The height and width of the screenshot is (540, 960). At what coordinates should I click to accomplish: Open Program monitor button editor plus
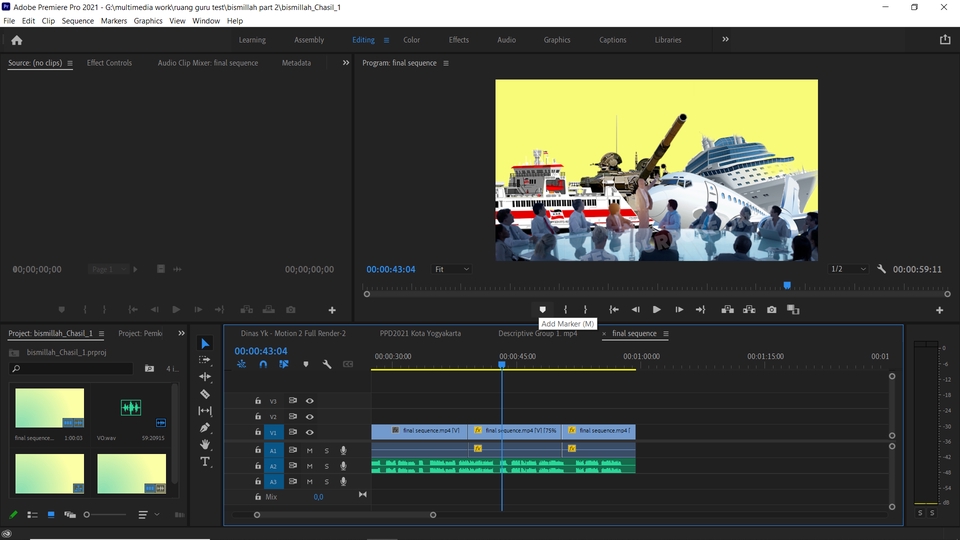pos(940,310)
